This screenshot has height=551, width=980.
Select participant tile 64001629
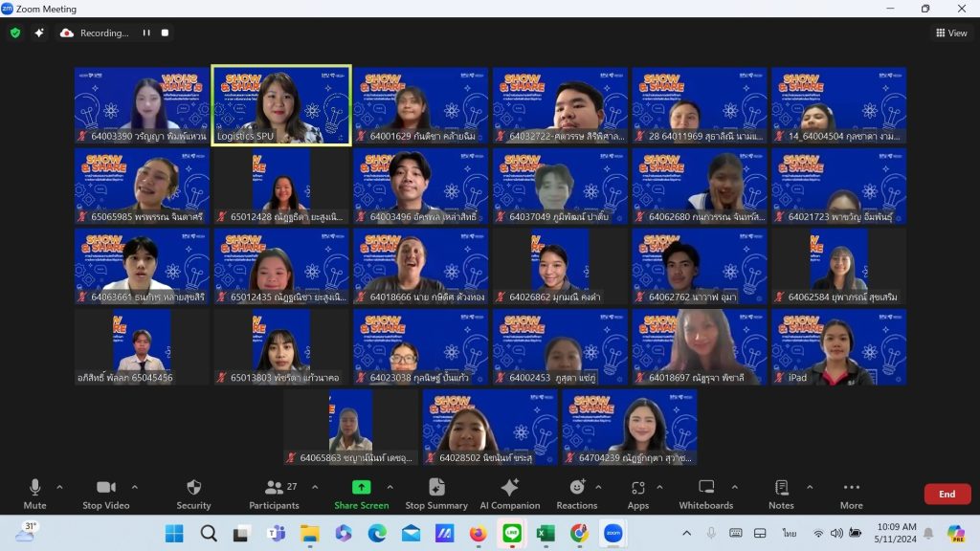pos(421,105)
